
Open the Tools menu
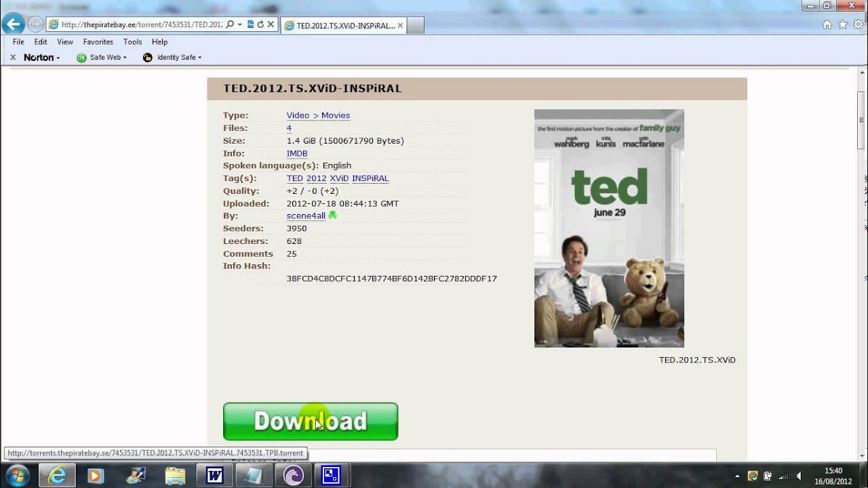[x=133, y=42]
